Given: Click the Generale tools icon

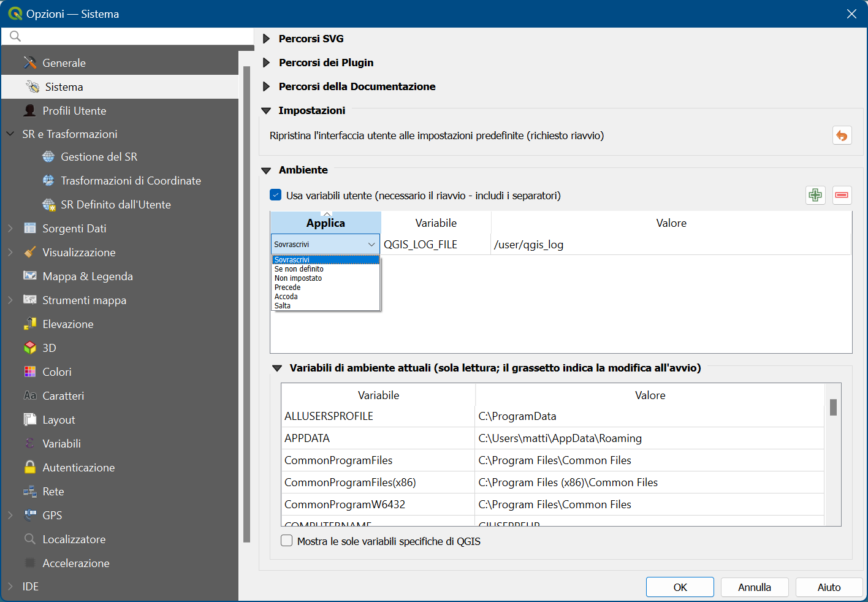Looking at the screenshot, I should point(30,63).
